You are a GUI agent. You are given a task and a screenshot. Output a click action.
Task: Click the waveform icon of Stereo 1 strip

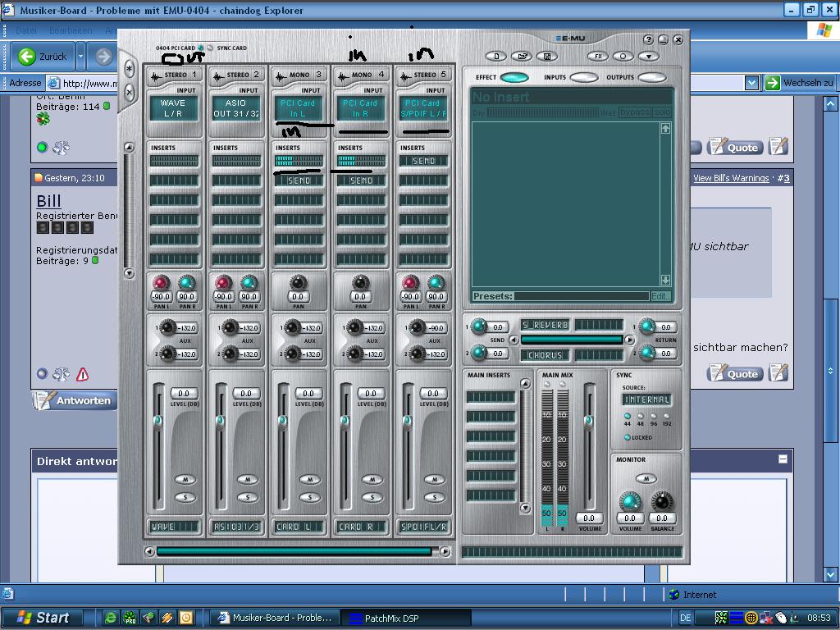click(x=156, y=76)
